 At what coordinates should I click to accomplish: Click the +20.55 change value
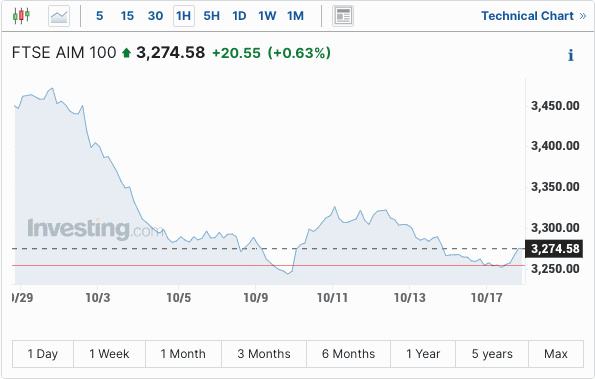pos(236,53)
